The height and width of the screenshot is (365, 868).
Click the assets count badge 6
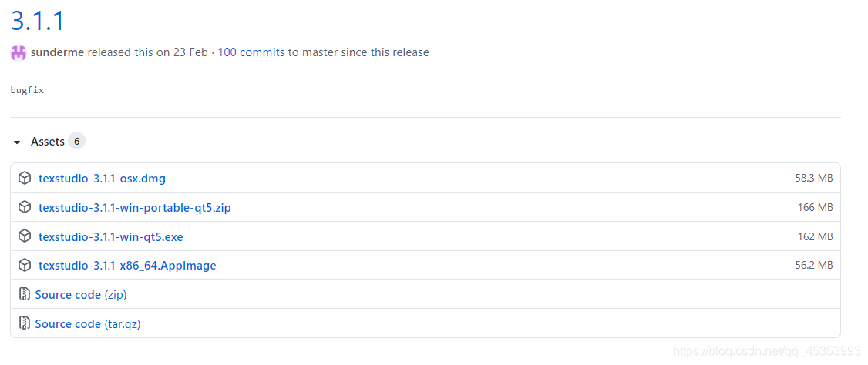click(76, 142)
